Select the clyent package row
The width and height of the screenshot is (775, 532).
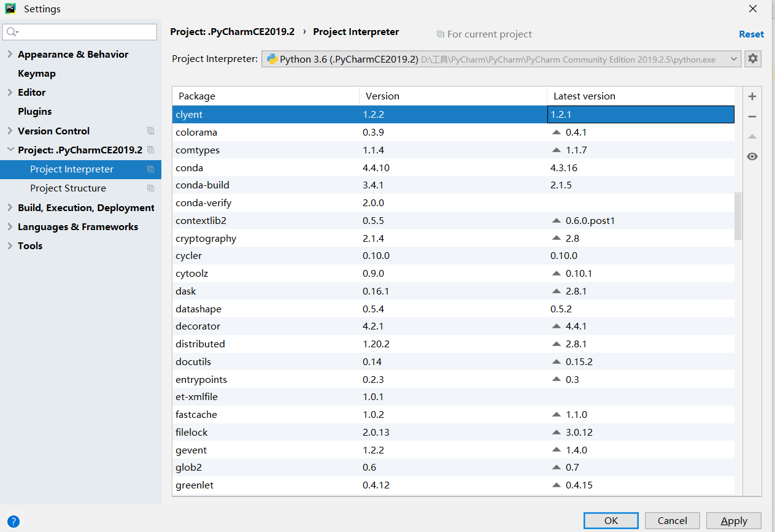[x=453, y=115]
